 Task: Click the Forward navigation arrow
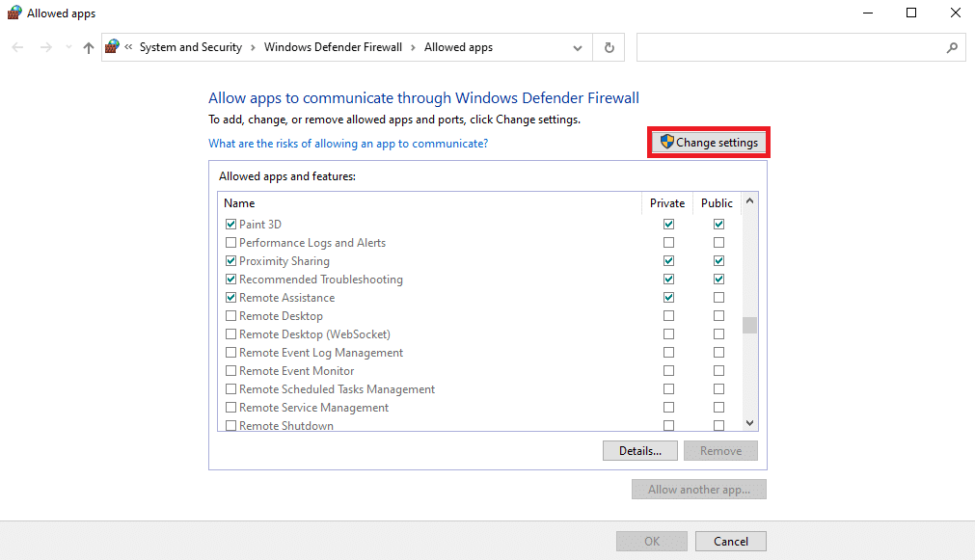45,47
